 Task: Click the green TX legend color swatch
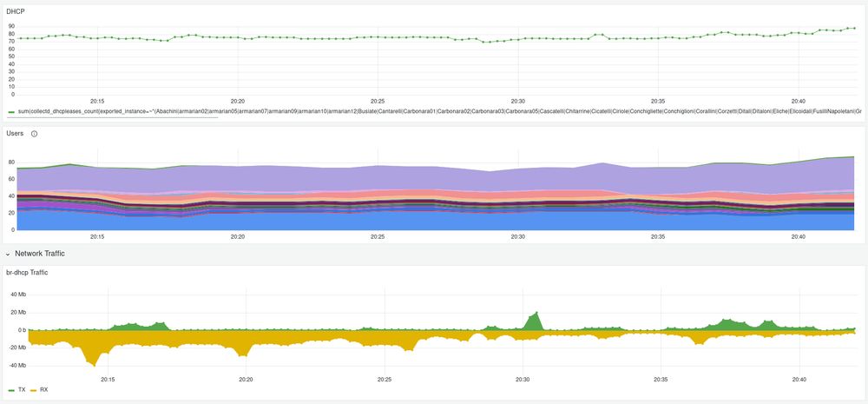point(11,390)
